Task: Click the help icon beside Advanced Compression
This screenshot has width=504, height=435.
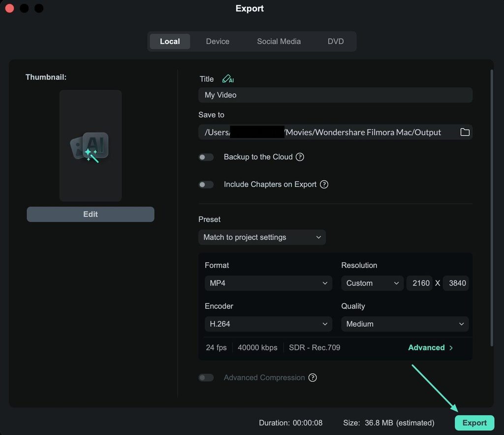Action: (x=313, y=377)
